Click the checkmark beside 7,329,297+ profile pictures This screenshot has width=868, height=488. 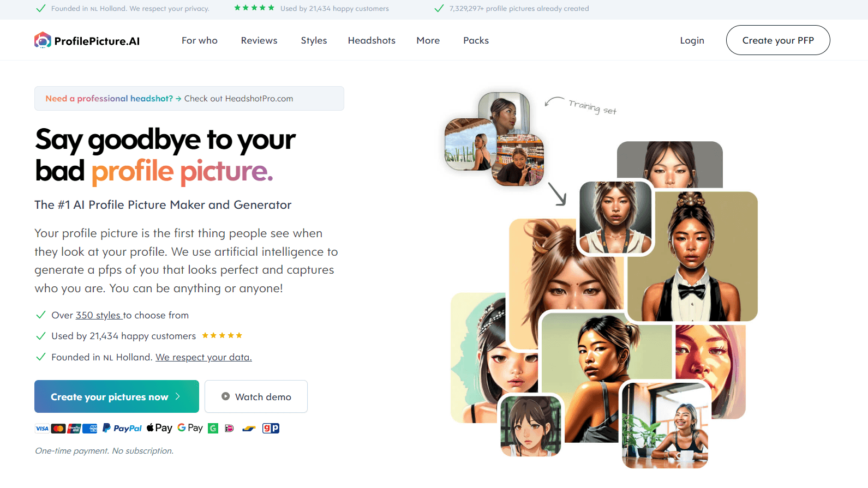[439, 8]
